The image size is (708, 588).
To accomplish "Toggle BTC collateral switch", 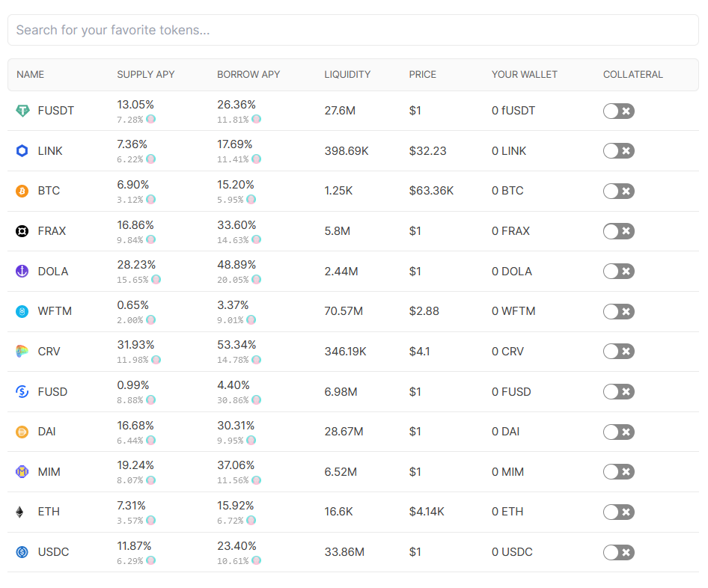I will tap(619, 191).
